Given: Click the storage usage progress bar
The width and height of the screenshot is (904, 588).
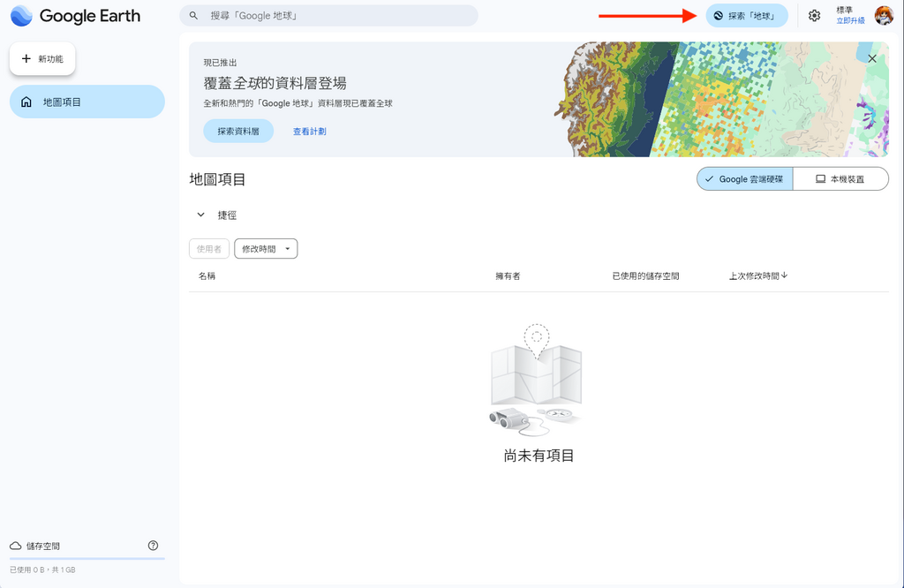Looking at the screenshot, I should [87, 559].
